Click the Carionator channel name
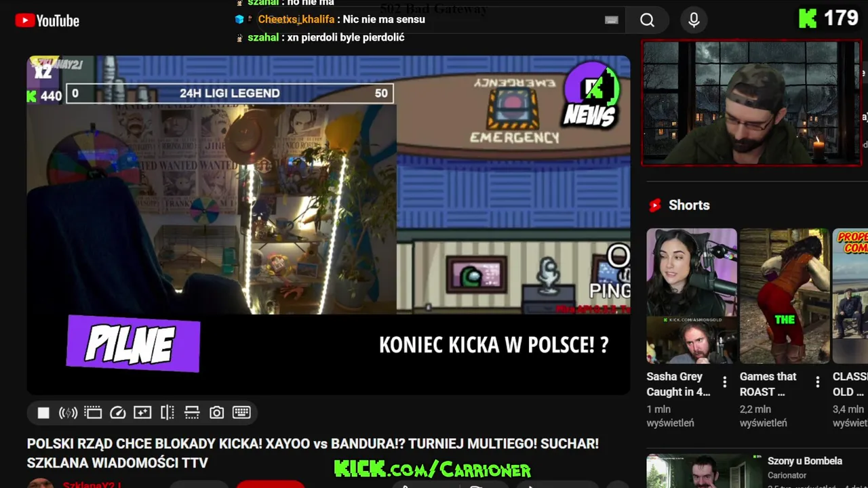 point(787,476)
